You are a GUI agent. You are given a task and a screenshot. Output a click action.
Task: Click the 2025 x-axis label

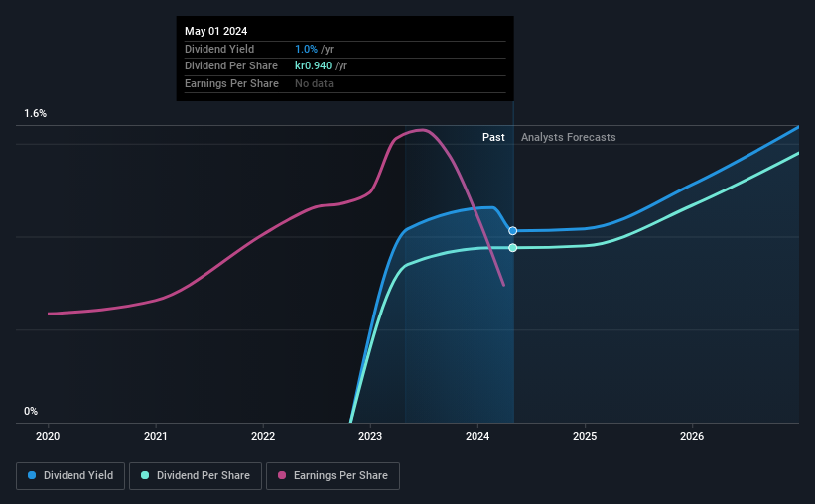585,436
